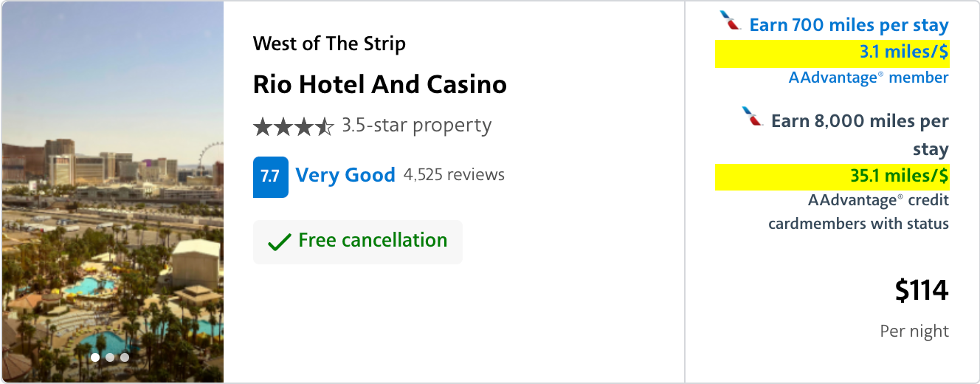Open the 4,525 reviews link
This screenshot has height=384, width=980.
(454, 175)
